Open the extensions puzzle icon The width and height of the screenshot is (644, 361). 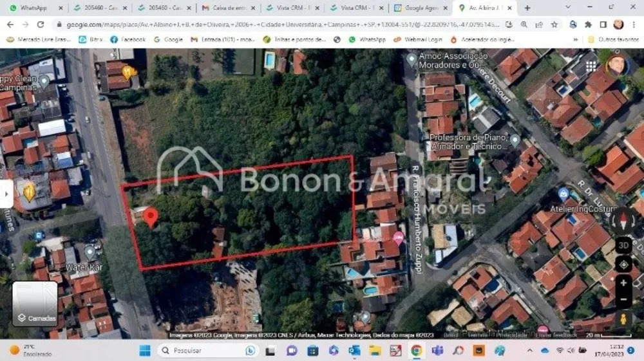pyautogui.click(x=588, y=24)
